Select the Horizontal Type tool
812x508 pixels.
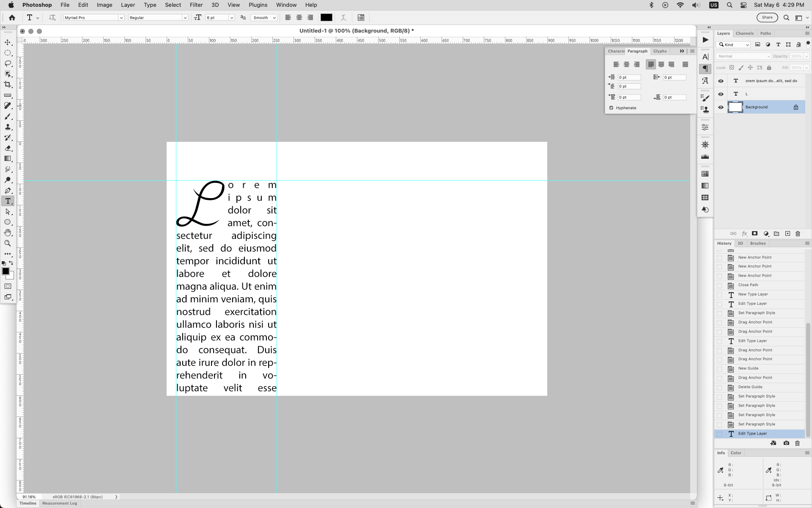point(8,201)
